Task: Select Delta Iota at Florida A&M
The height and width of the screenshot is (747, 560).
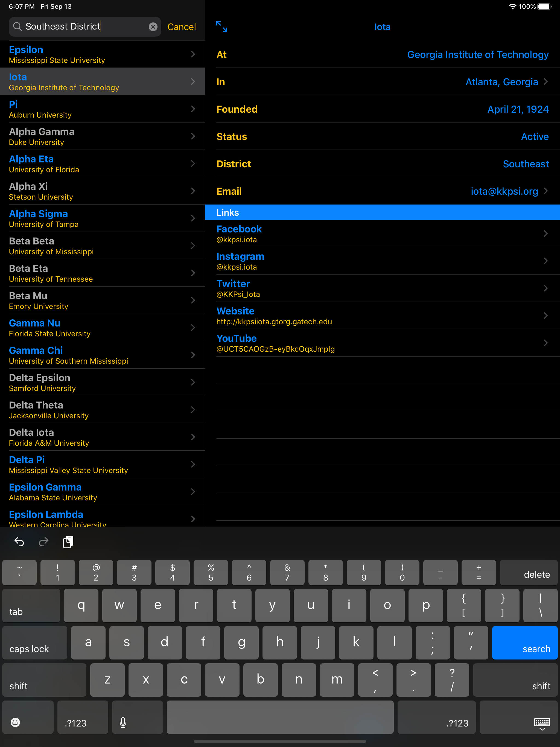Action: coord(102,437)
